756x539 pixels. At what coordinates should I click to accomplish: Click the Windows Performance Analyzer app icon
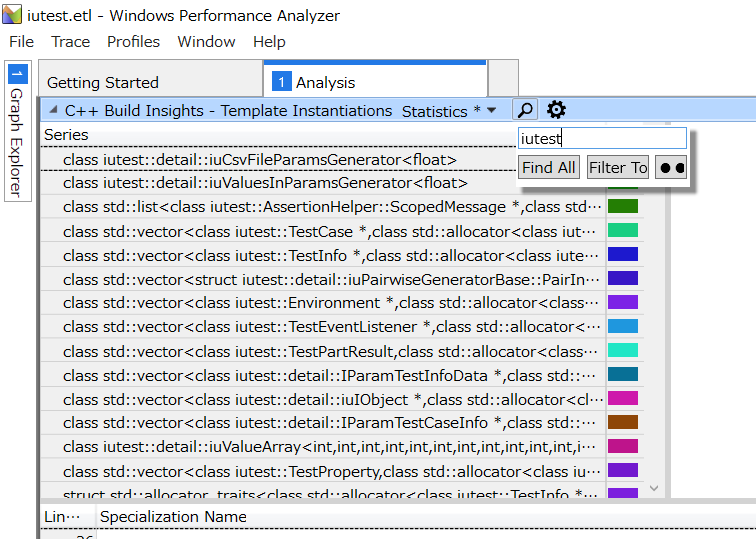(x=12, y=14)
